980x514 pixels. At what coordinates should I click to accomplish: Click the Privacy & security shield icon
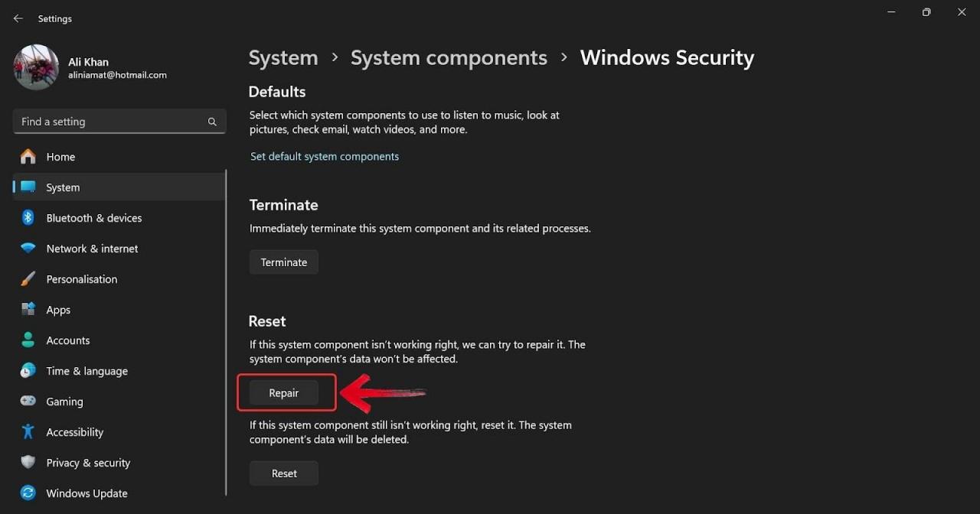(28, 463)
